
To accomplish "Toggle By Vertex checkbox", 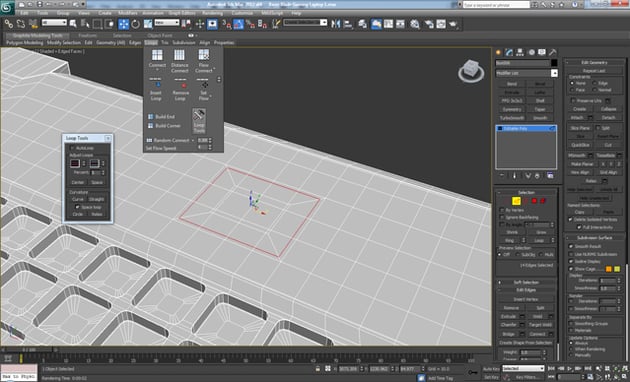I will tap(502, 210).
